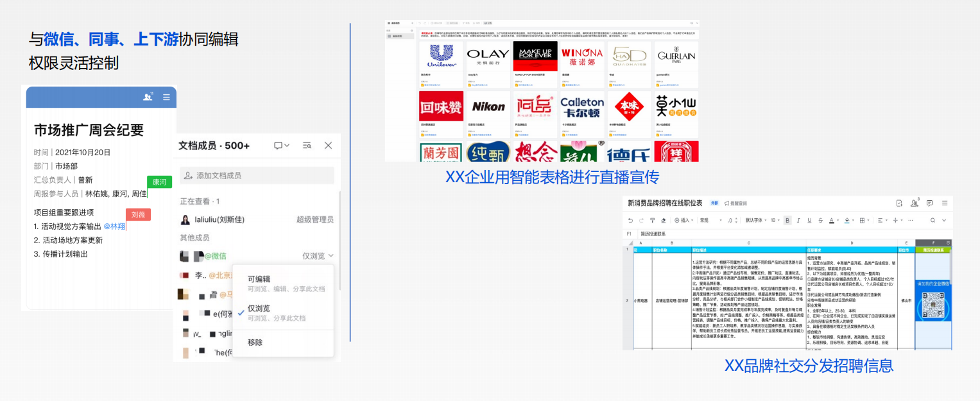
Task: Click the @微信 member name
Action: tap(216, 256)
